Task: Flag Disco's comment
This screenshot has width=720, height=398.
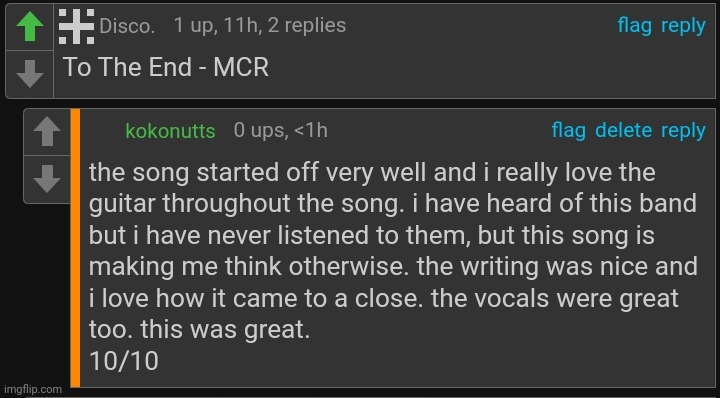Action: click(634, 26)
